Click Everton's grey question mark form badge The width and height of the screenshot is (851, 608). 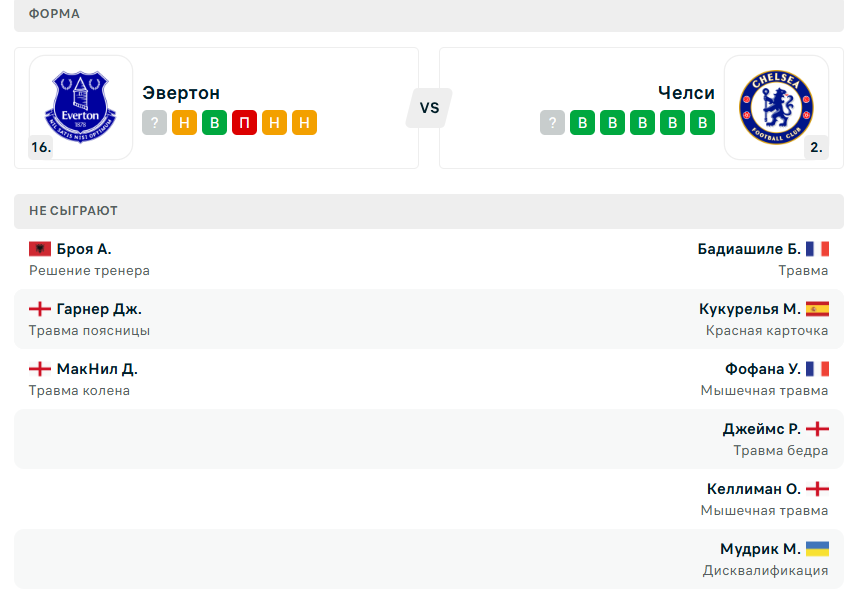point(154,123)
